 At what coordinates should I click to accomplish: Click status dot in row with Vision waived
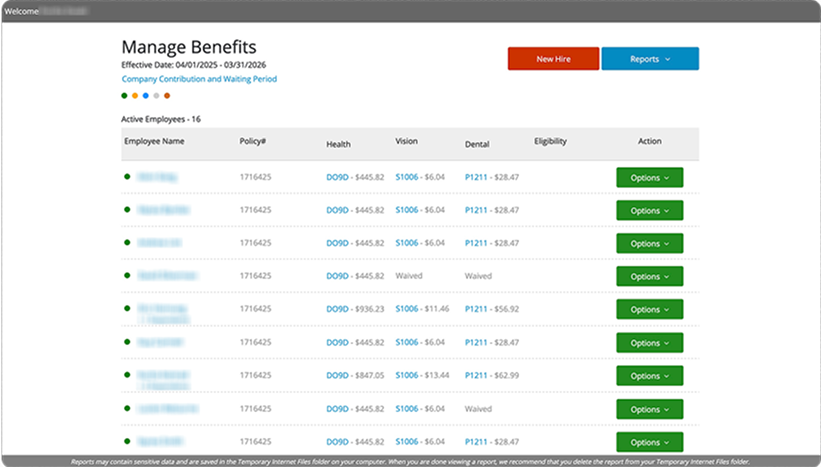click(127, 275)
